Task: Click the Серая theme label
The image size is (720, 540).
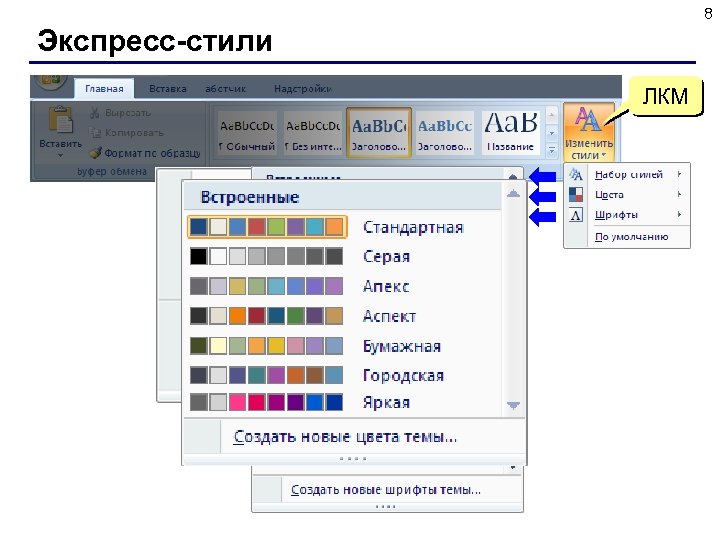Action: point(386,256)
